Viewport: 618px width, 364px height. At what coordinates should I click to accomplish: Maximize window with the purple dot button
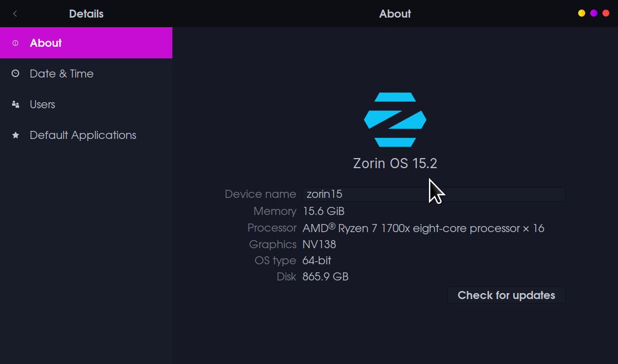tap(594, 14)
